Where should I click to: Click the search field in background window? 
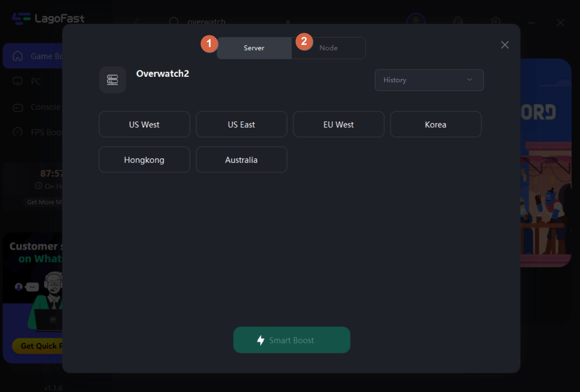(230, 22)
